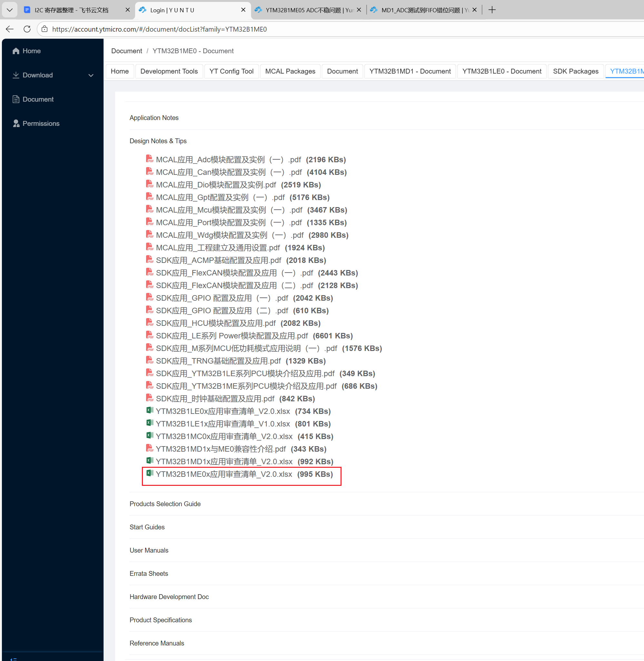Close the I2C 寄存器整理 browser tab
This screenshot has width=644, height=661.
[x=127, y=10]
